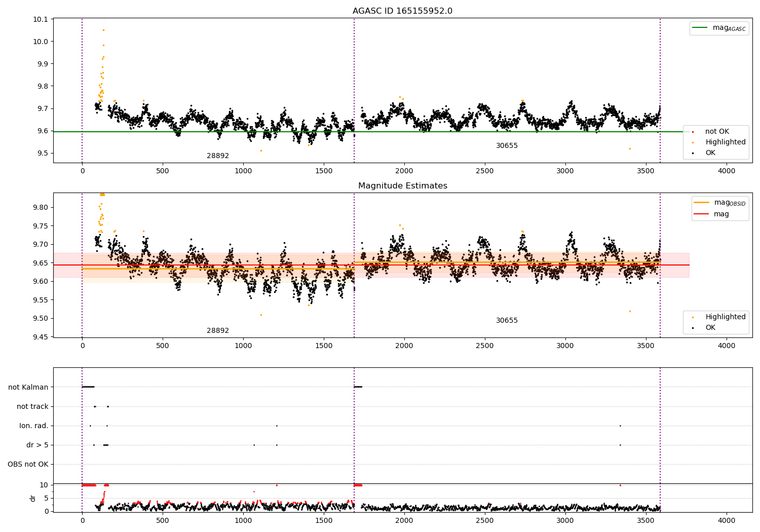
Task: Click green line sample in mag AGASC legend
Action: pyautogui.click(x=700, y=28)
